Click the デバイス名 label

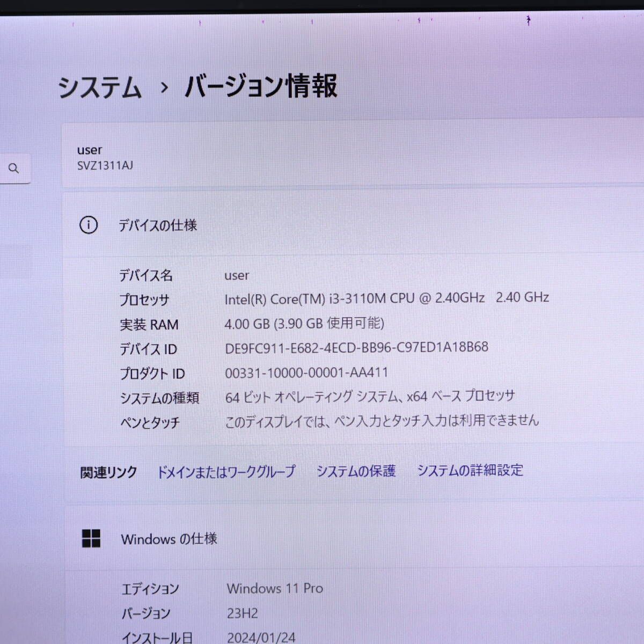pyautogui.click(x=146, y=276)
